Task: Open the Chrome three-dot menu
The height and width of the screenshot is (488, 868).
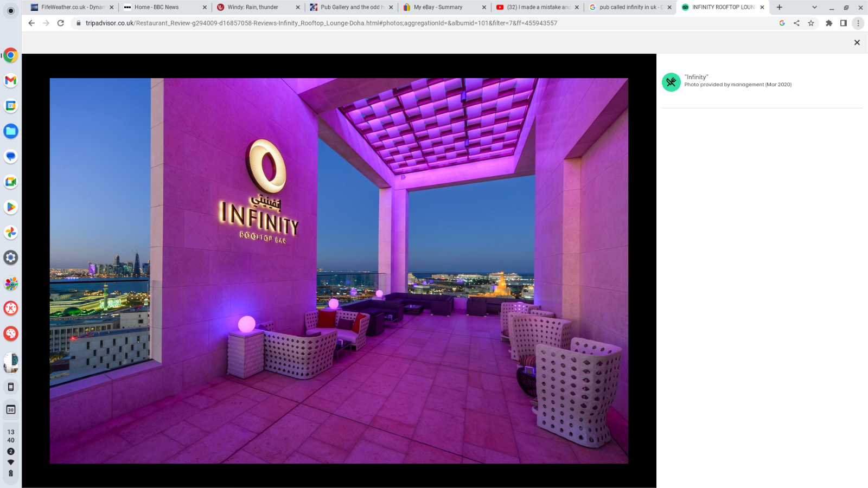Action: pos(858,23)
